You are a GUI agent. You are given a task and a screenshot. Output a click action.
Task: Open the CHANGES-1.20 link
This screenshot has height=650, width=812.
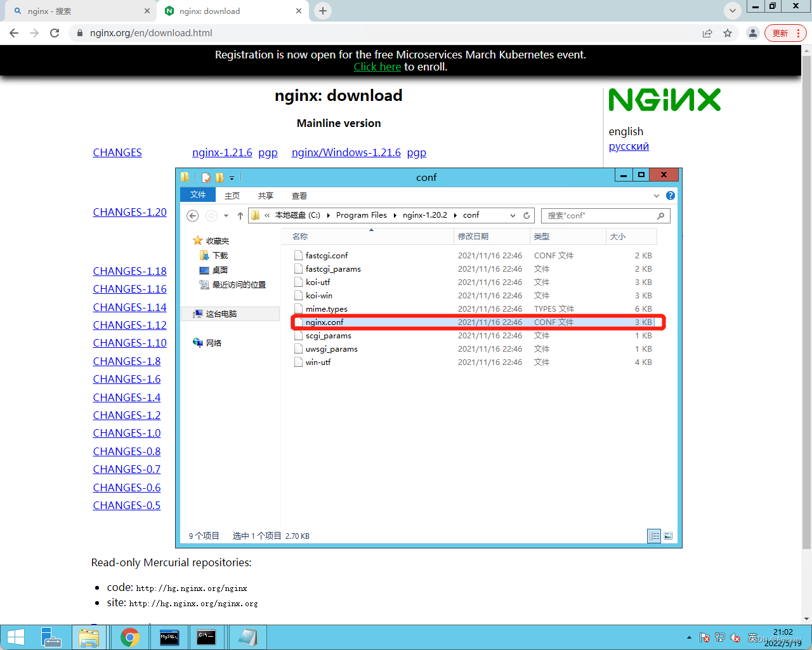tap(130, 212)
